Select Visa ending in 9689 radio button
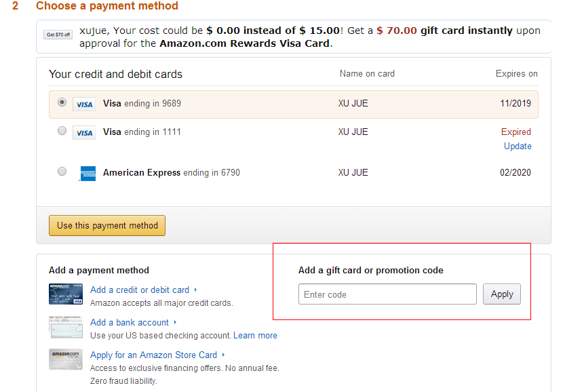Image resolution: width=565 pixels, height=392 pixels. coord(62,102)
